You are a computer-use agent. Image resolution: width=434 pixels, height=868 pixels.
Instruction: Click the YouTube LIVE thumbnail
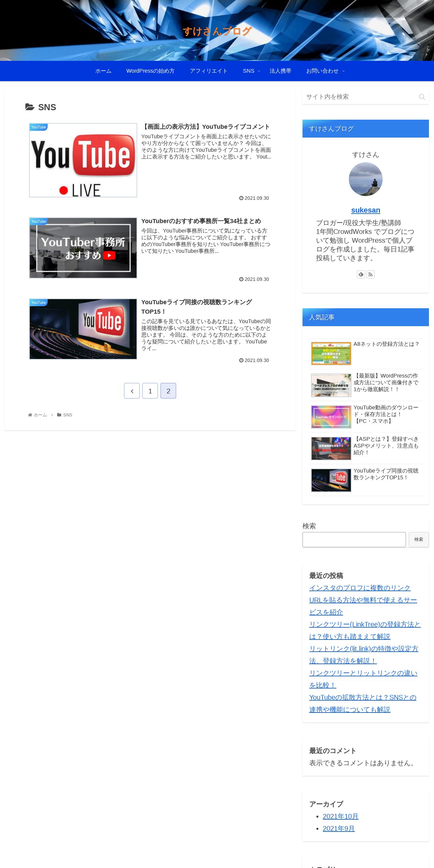tap(83, 160)
